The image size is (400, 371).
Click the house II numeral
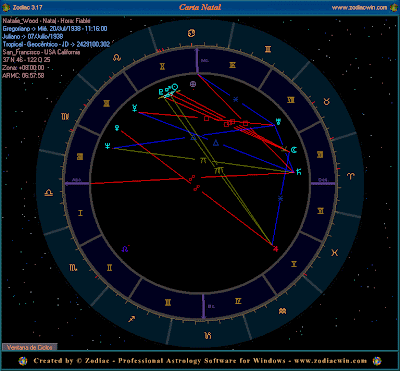point(109,268)
